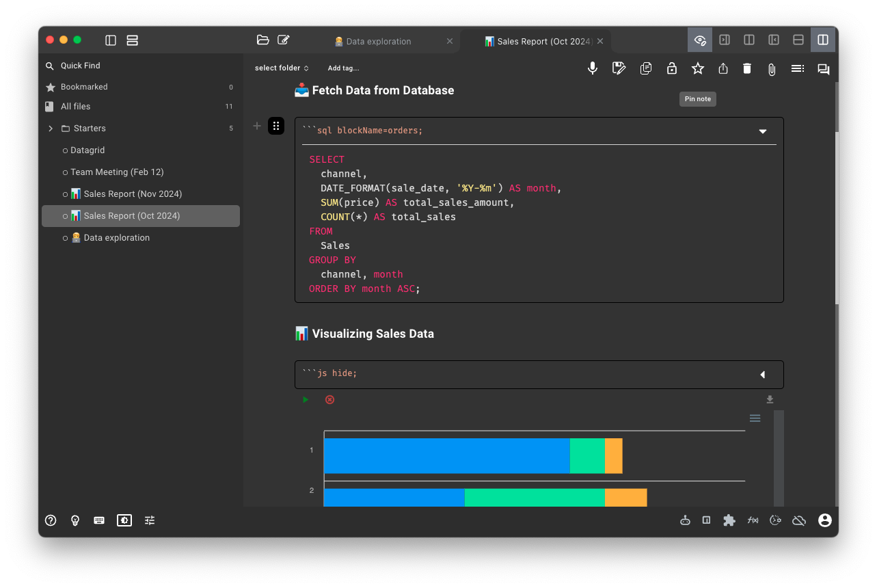Click cloud sync disabled icon
877x588 pixels.
click(798, 520)
